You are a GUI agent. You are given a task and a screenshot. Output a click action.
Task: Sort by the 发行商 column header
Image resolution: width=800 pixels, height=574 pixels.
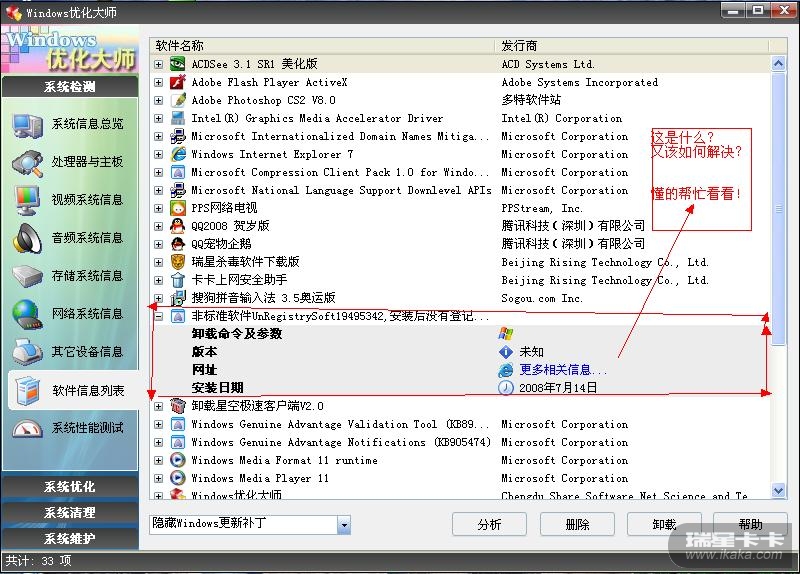pyautogui.click(x=632, y=46)
